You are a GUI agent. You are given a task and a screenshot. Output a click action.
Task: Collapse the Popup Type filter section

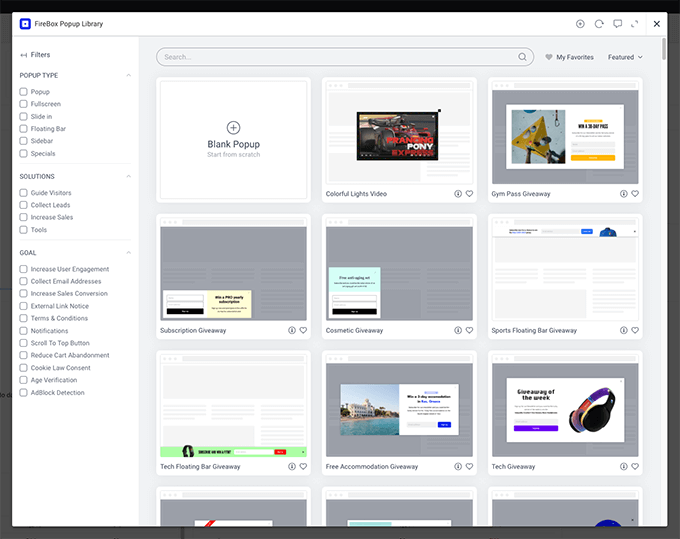(x=128, y=75)
